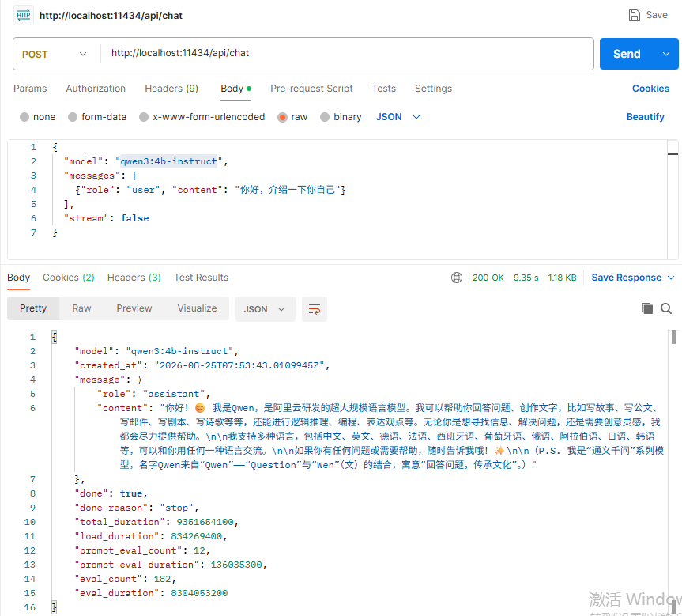Open the Params tab
Viewport: 682px width, 616px height.
click(x=30, y=89)
